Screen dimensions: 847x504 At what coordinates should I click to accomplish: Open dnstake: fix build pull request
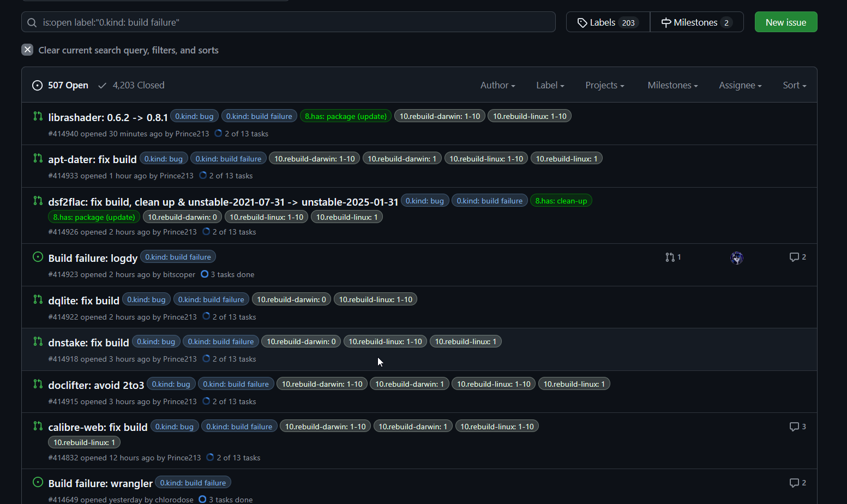pyautogui.click(x=88, y=343)
